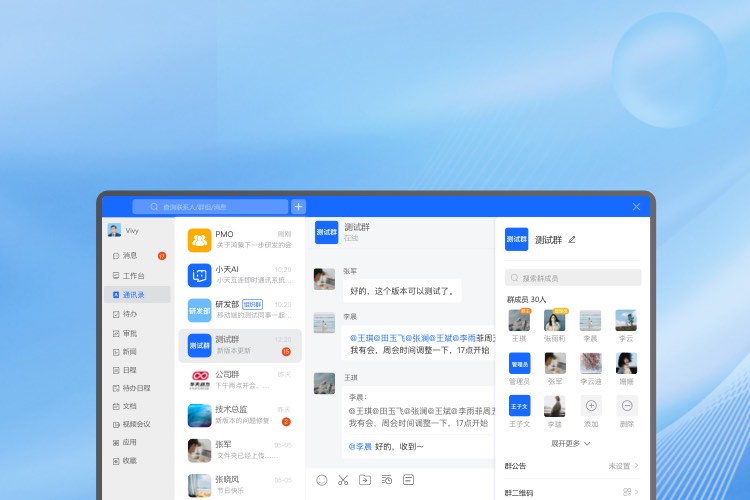Screen dimensions: 750x500
Task: Close the window with the X button
Action: 636,207
